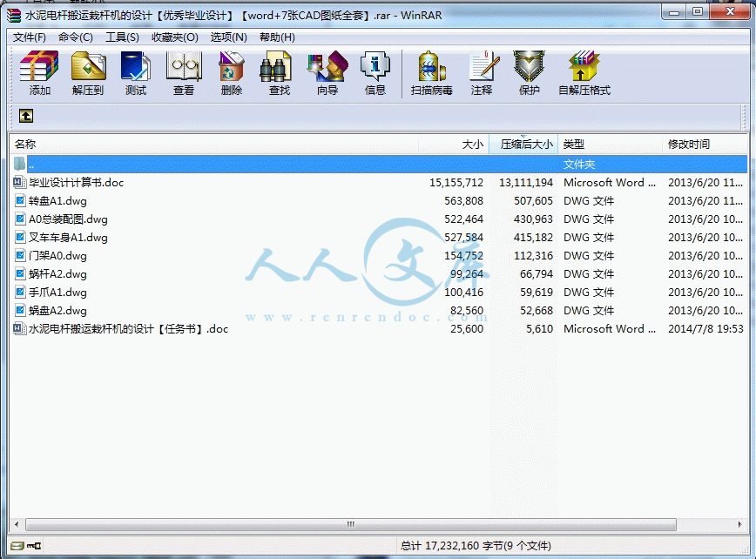
Task: Click the DWG icon of A0总装配图.dwg
Action: coord(20,219)
